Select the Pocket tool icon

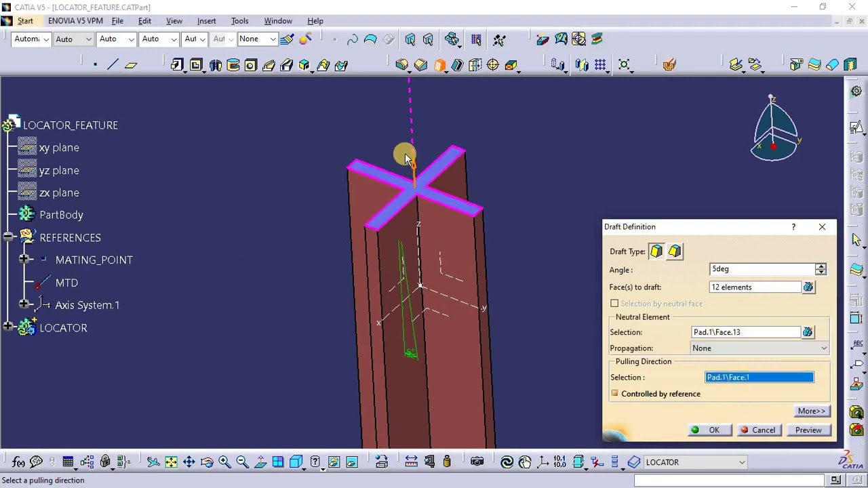click(x=196, y=65)
